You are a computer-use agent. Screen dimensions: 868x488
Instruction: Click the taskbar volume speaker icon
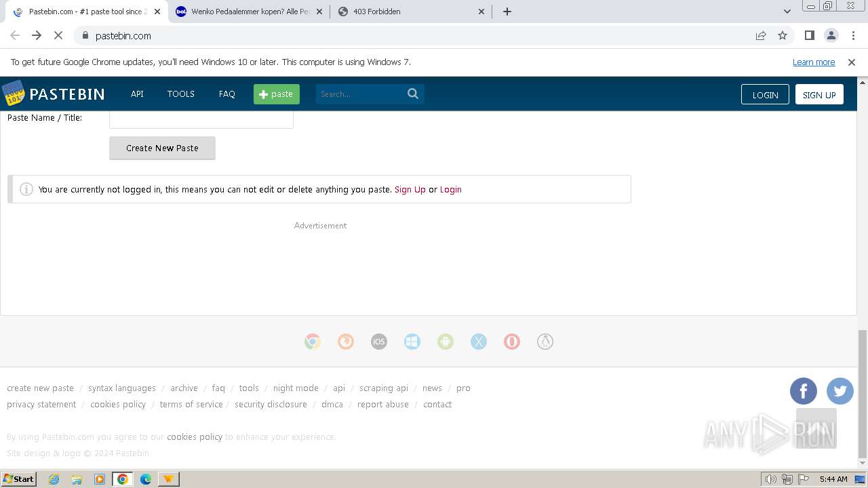point(771,479)
